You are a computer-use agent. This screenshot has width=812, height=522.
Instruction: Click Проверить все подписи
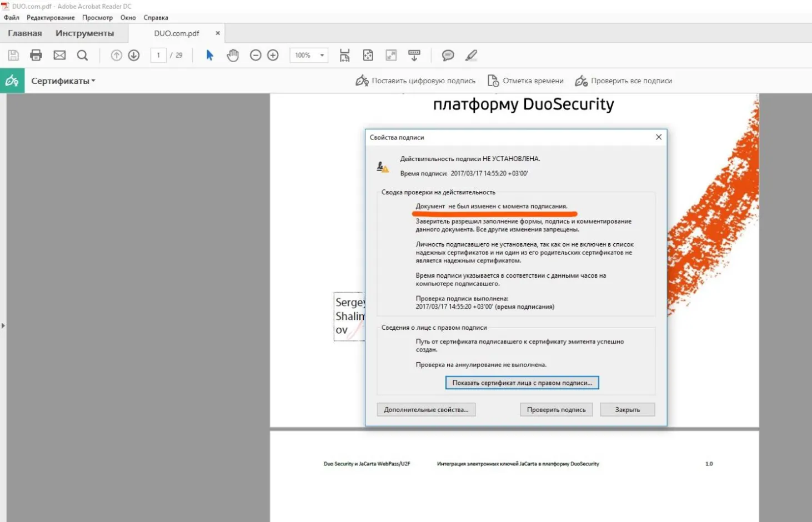pos(623,81)
